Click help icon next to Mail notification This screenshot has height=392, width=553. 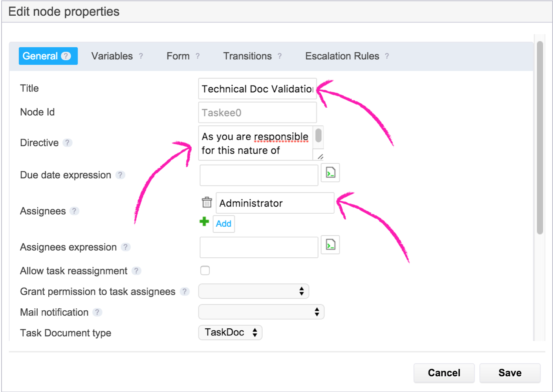(97, 312)
